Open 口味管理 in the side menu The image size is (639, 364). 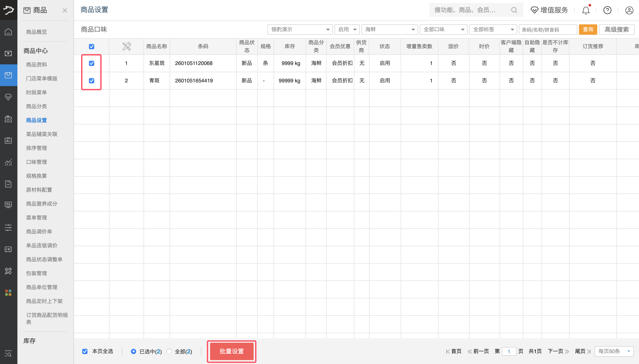37,162
